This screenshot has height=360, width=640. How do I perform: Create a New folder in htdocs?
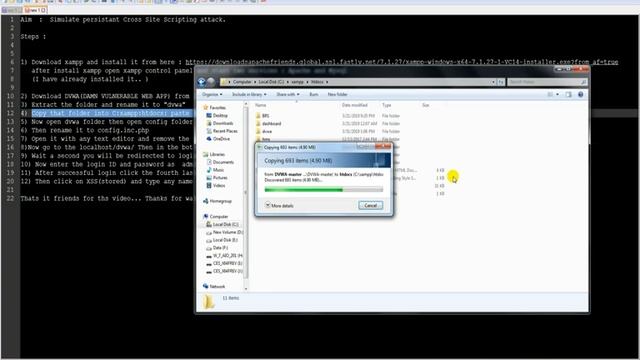coord(337,94)
